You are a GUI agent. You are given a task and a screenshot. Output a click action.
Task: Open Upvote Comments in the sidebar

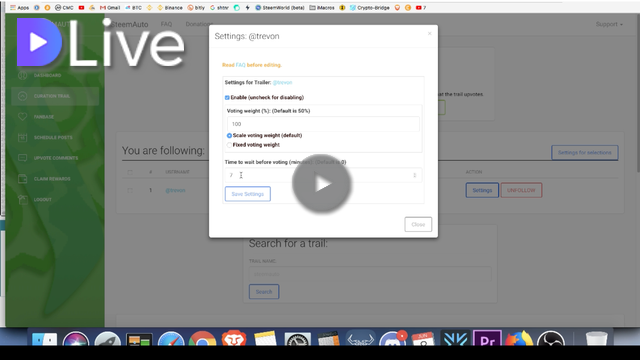pos(56,158)
